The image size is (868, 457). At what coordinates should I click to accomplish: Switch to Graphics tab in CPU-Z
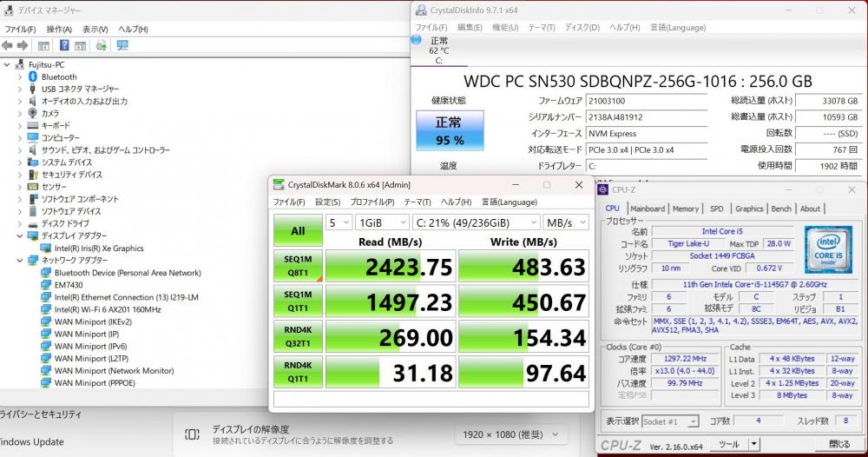(x=749, y=209)
